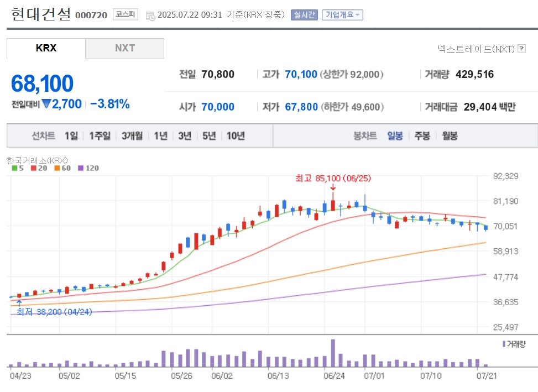The image size is (538, 392).
Task: Show the 10년 line chart
Action: point(236,136)
